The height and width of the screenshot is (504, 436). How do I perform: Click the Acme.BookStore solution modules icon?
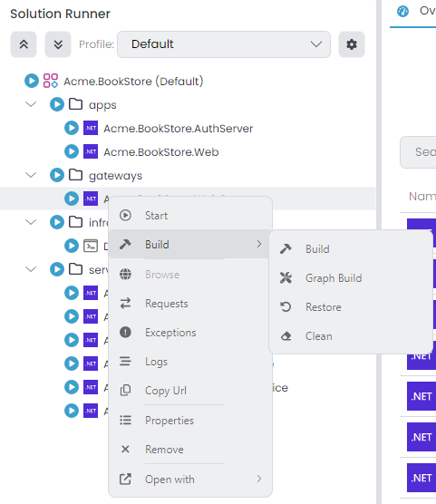[x=51, y=81]
